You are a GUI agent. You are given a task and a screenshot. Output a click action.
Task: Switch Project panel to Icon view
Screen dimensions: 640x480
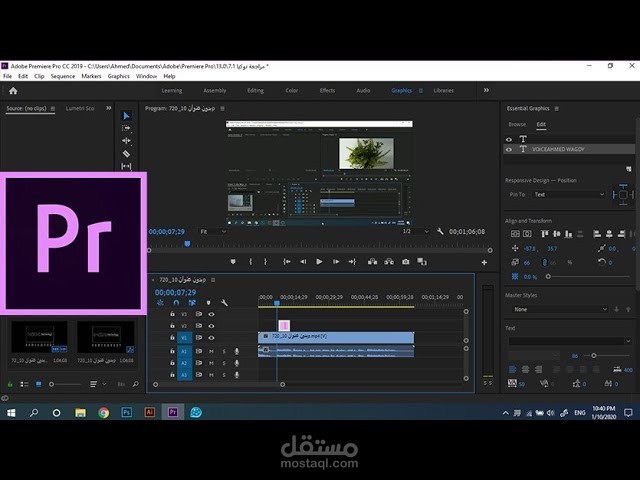point(39,384)
